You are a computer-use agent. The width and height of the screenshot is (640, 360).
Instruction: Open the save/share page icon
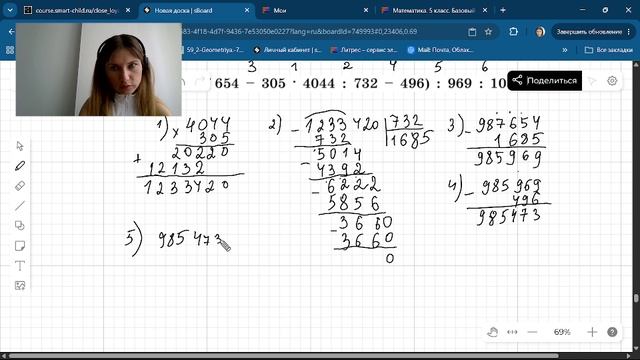(x=472, y=32)
